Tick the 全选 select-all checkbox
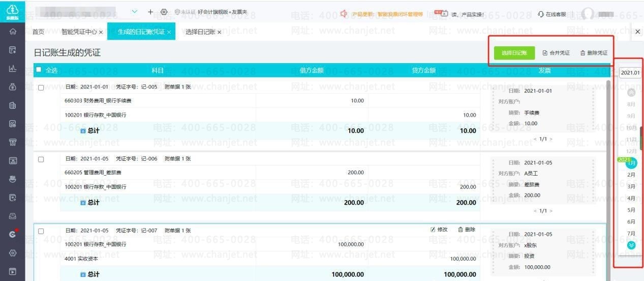This screenshot has height=281, width=644. pos(39,70)
